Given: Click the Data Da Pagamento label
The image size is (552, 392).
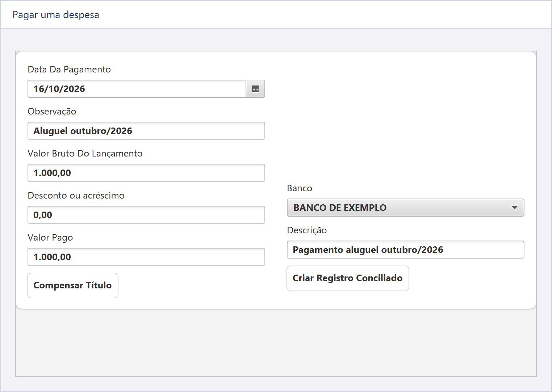Looking at the screenshot, I should click(x=69, y=69).
